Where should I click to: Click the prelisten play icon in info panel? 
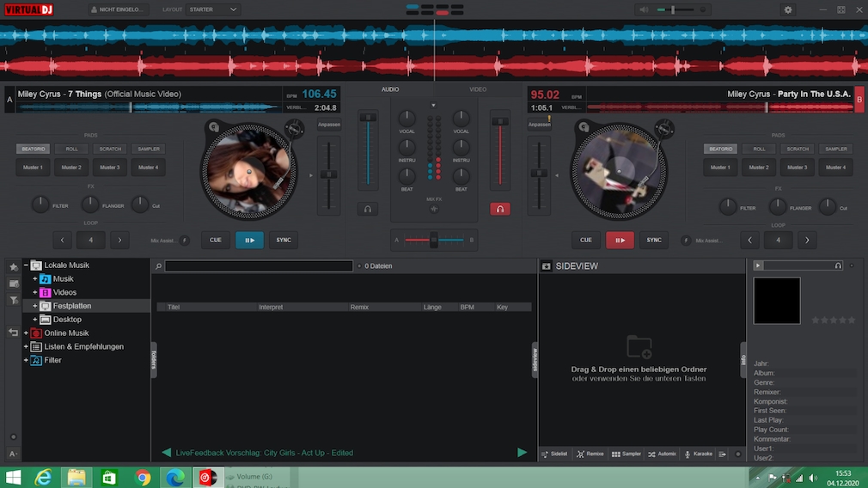coord(758,265)
